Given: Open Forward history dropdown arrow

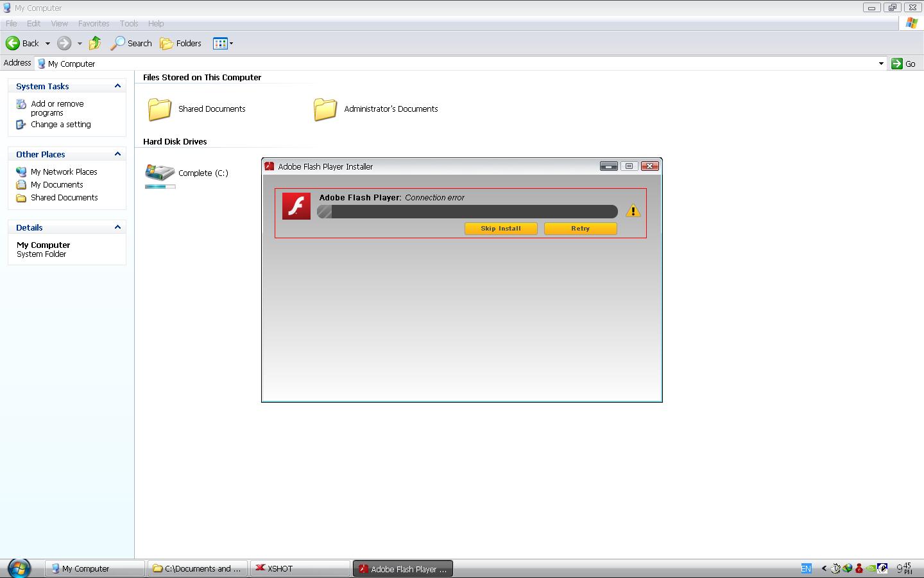Looking at the screenshot, I should [x=80, y=44].
